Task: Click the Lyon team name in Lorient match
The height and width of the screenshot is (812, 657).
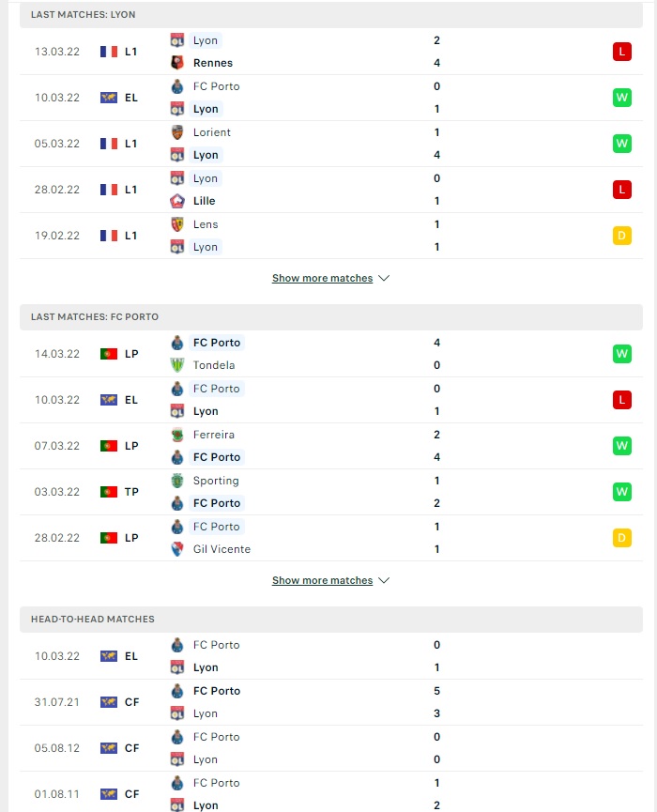Action: 206,155
